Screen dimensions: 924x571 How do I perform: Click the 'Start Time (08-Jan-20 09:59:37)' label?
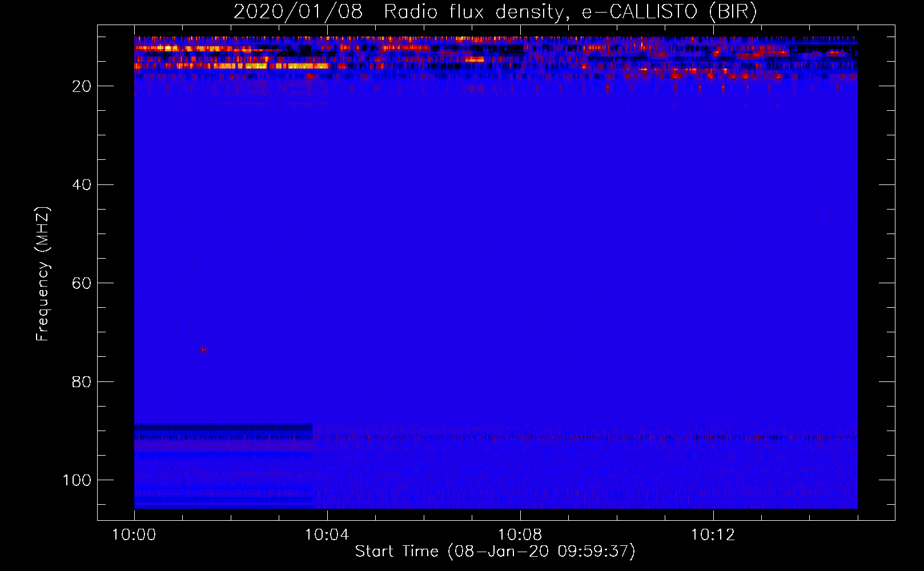point(495,552)
